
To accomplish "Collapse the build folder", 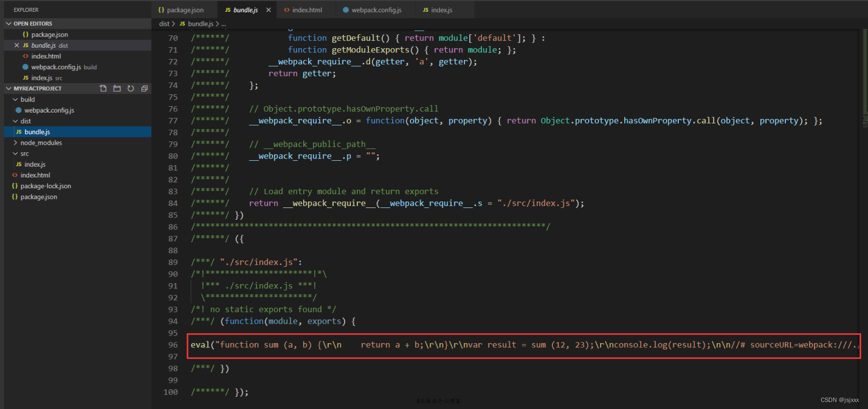I will pyautogui.click(x=16, y=99).
